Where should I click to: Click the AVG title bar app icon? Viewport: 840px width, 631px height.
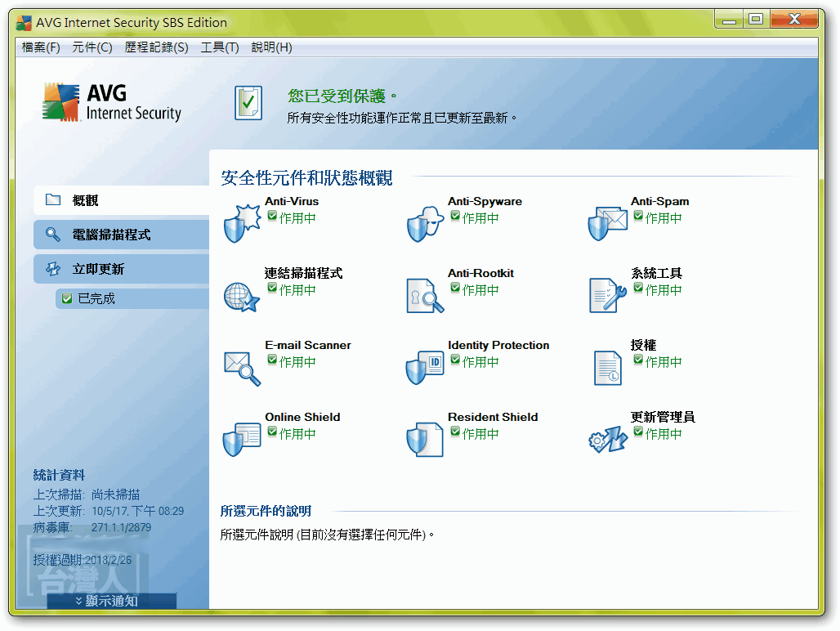click(x=25, y=23)
